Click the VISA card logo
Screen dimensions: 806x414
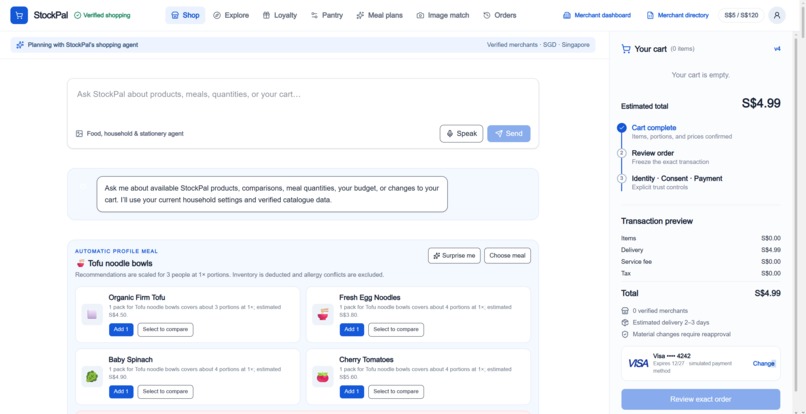pos(638,364)
